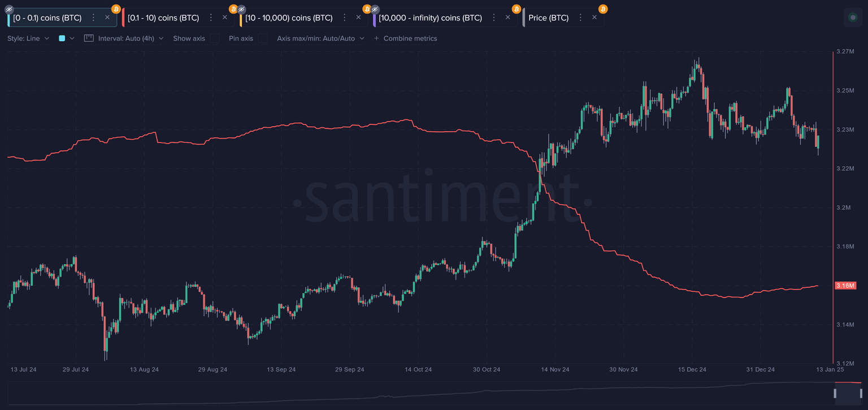The height and width of the screenshot is (410, 868).
Task: Select the [0.1 - 10) coins (BTC) tab
Action: (163, 18)
